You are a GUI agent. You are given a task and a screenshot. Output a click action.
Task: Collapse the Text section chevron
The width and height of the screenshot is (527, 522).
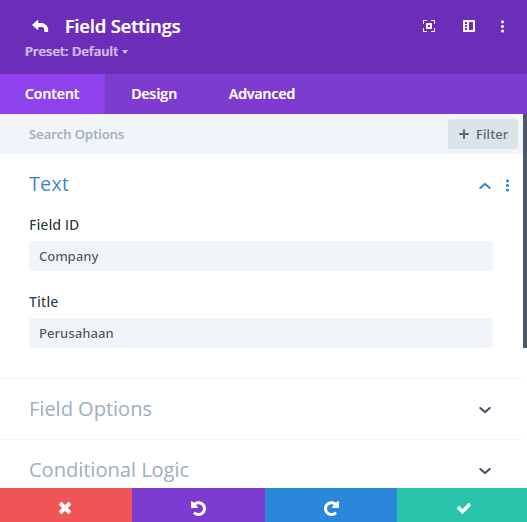coord(485,186)
